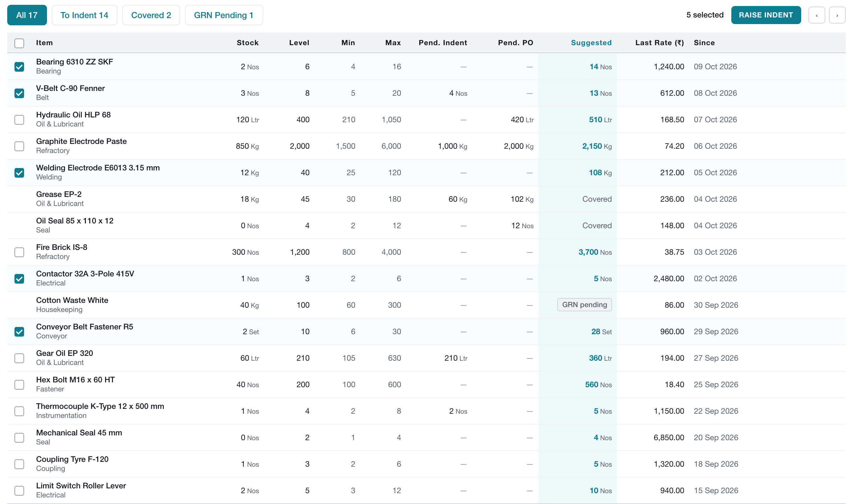853x504 pixels.
Task: Click Cotton Waste White item name
Action: (x=72, y=300)
